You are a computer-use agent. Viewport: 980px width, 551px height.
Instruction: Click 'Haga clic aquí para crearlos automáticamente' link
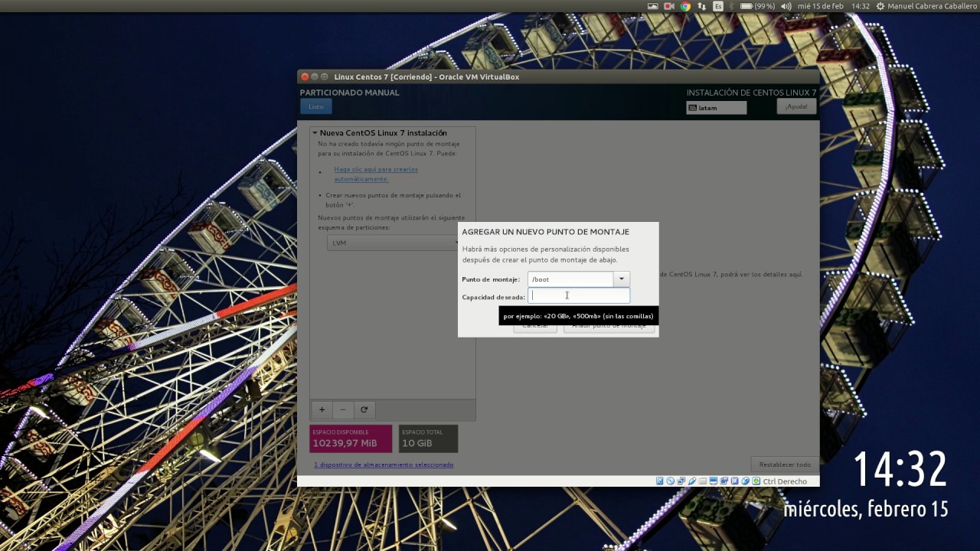coord(376,174)
